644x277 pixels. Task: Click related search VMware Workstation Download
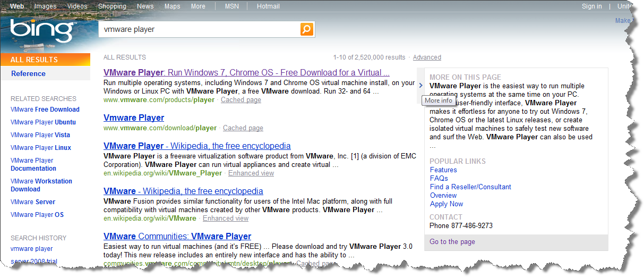pyautogui.click(x=41, y=185)
